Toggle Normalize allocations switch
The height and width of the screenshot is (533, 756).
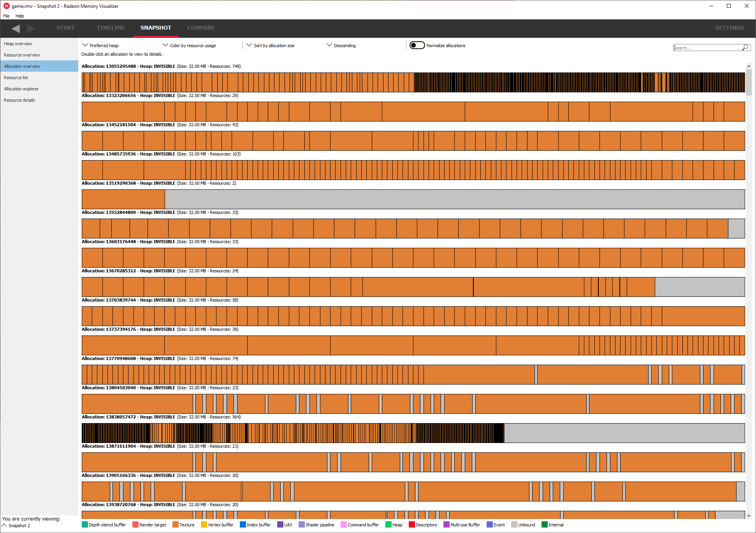(x=417, y=45)
